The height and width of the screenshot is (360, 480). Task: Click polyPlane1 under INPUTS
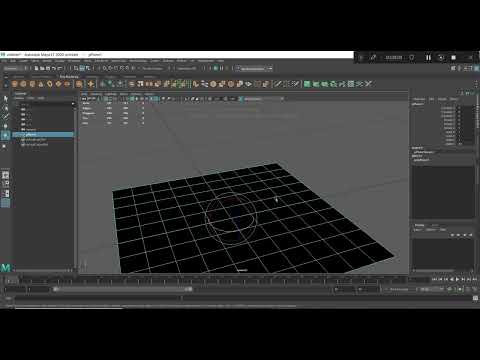pos(421,160)
